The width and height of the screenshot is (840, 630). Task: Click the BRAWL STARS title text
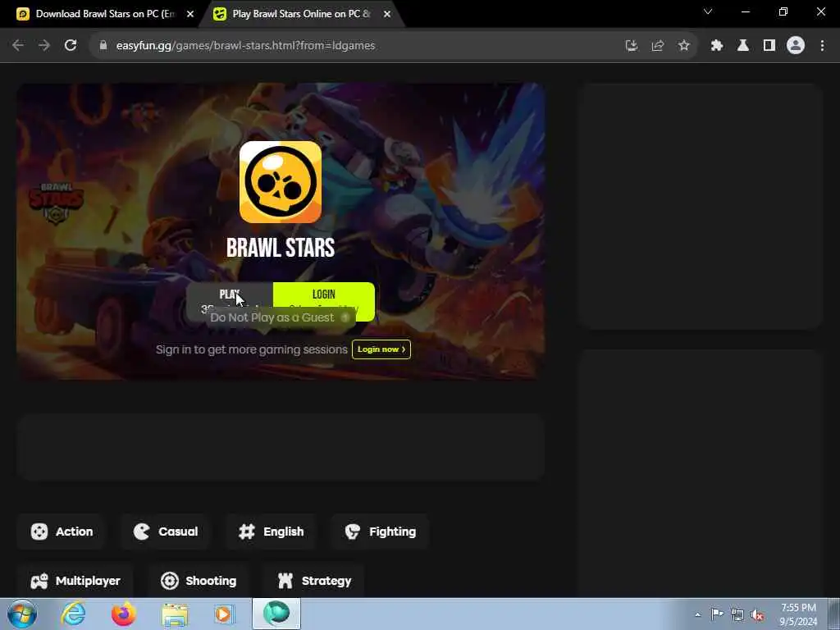point(281,248)
